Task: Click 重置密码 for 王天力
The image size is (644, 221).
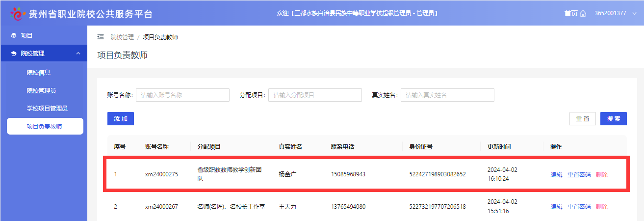Action: click(579, 207)
